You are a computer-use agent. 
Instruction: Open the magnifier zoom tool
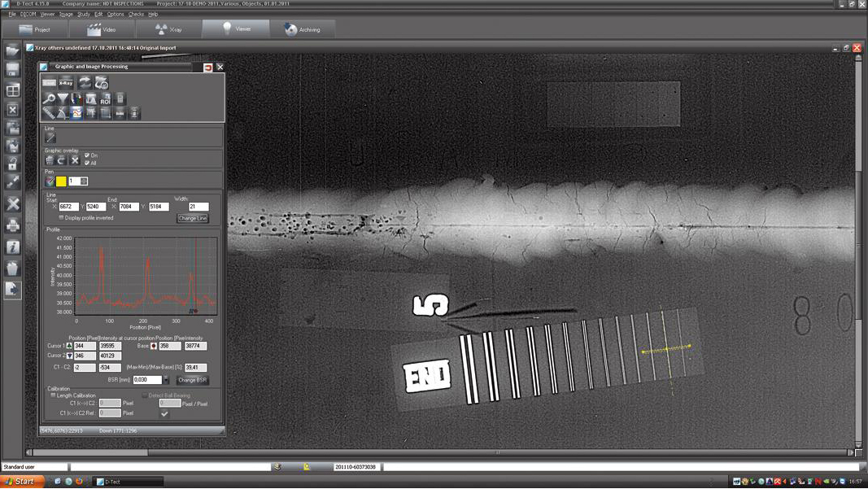50,99
